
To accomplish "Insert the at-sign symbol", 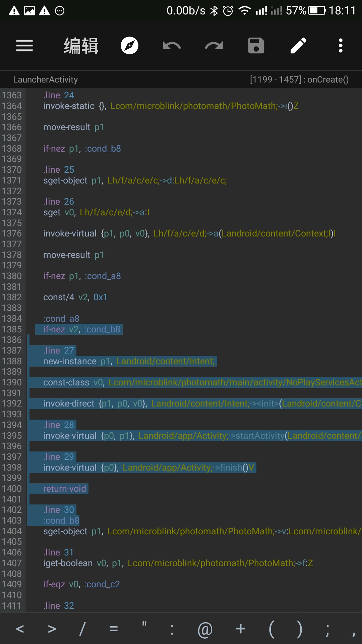I will [205, 629].
